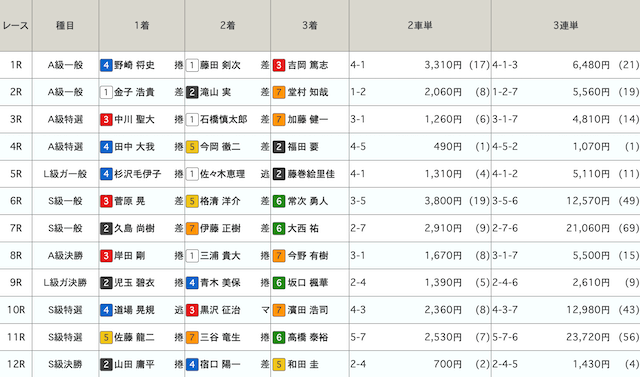Click the rider name 山田 庸平

134,364
